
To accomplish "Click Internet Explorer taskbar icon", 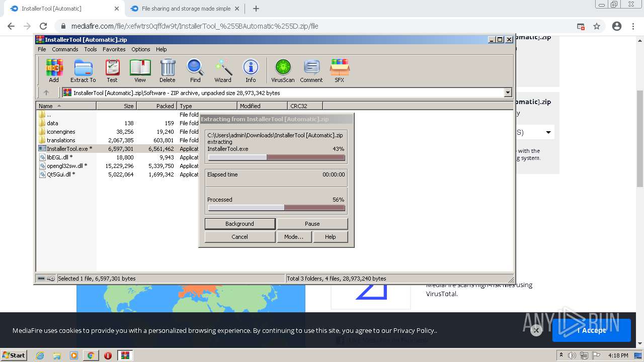I will tap(40, 355).
